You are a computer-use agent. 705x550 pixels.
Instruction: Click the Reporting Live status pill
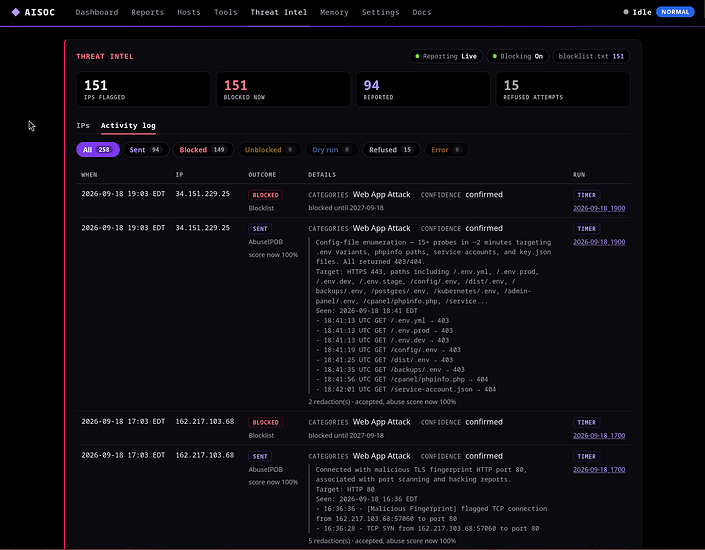pyautogui.click(x=446, y=56)
